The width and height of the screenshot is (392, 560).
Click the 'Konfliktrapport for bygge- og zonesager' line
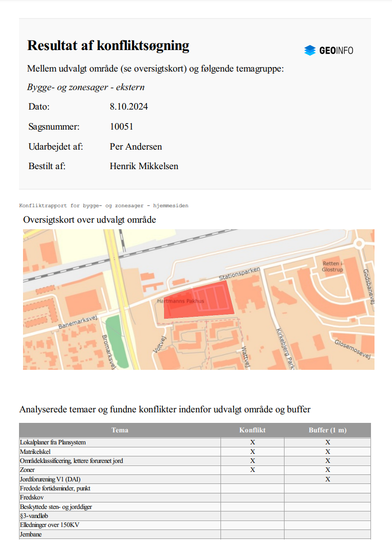104,206
